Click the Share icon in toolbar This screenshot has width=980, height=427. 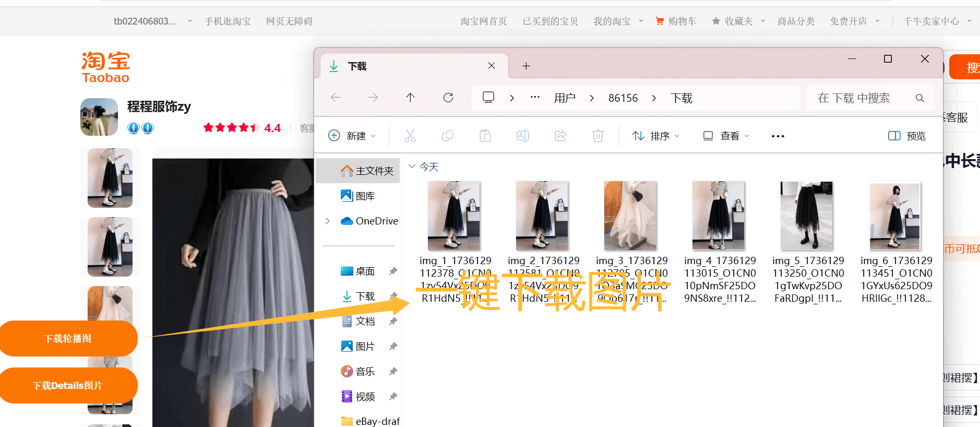click(560, 136)
